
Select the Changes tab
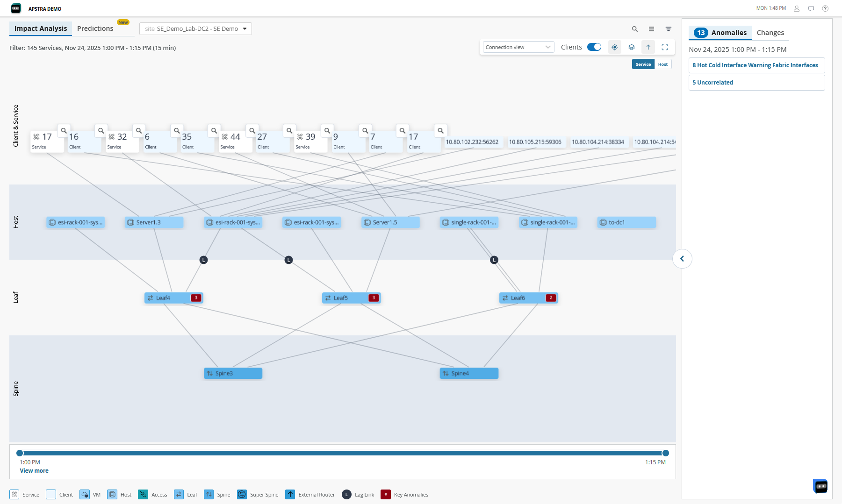point(770,33)
